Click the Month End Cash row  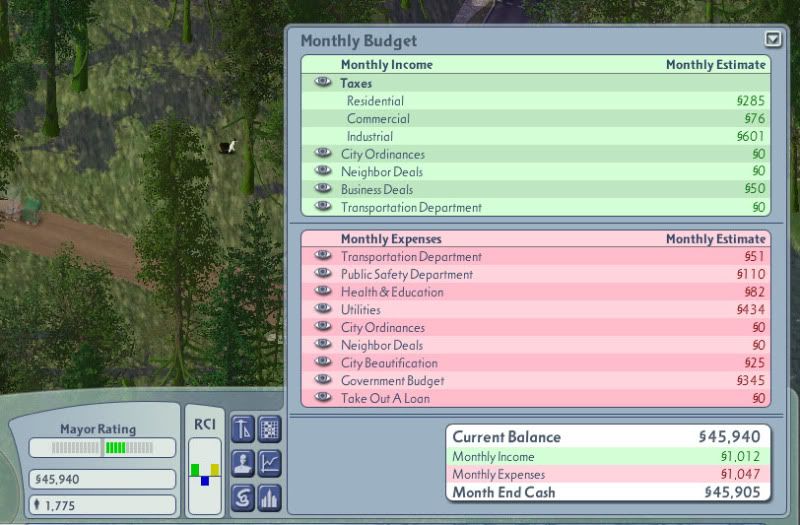click(608, 492)
